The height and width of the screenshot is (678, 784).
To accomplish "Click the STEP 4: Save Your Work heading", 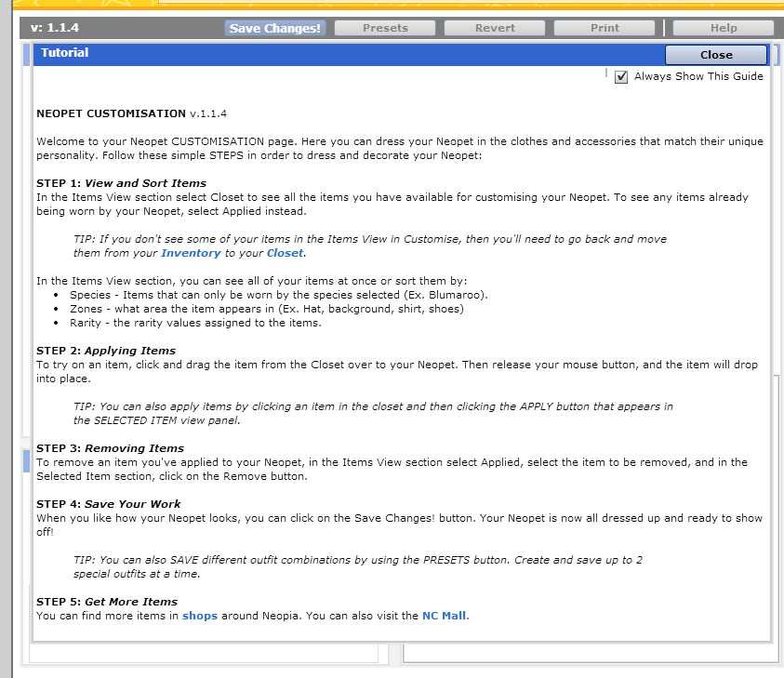I will coord(109,504).
